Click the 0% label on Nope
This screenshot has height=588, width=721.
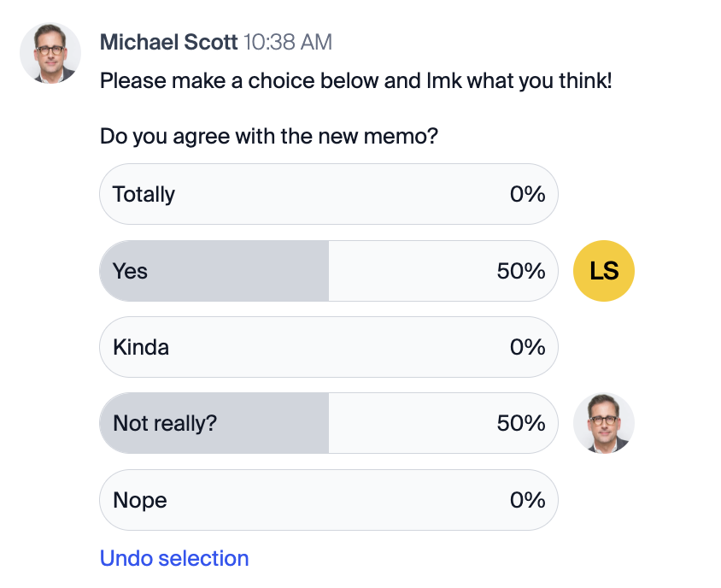pos(527,500)
